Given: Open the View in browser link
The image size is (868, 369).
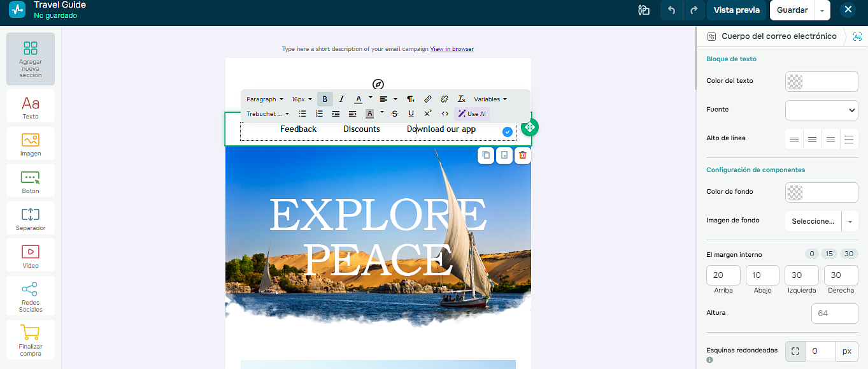Looking at the screenshot, I should tap(452, 49).
